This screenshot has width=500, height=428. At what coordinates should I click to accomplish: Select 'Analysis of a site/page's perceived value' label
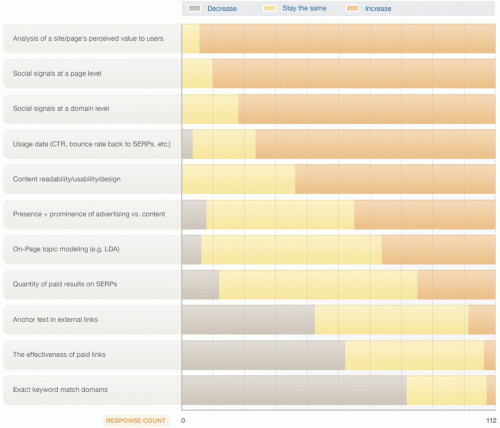[x=88, y=39]
